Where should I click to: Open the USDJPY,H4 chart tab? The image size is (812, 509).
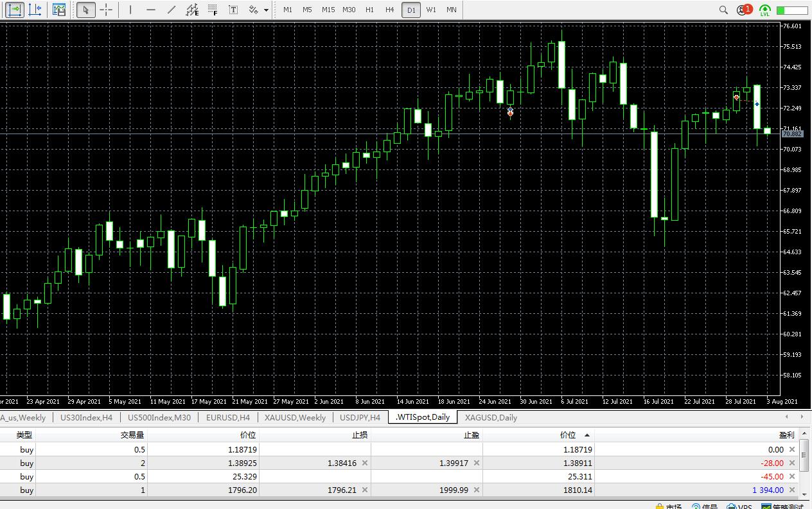point(360,417)
